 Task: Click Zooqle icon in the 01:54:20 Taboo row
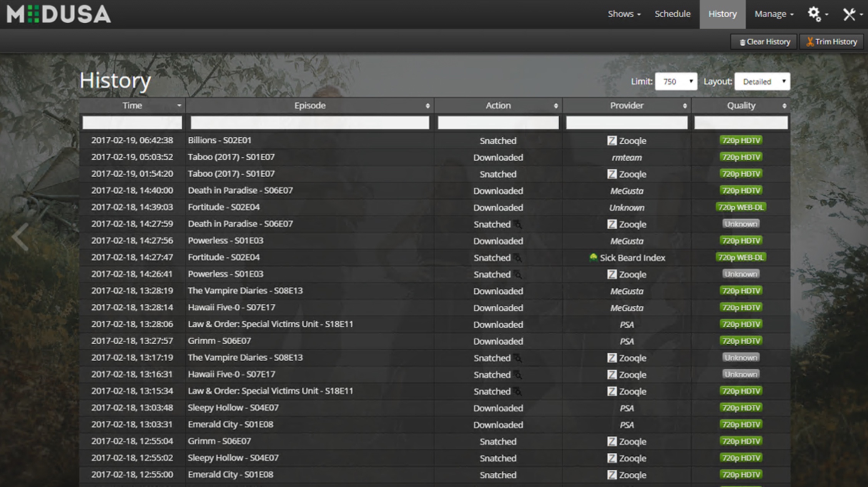[x=612, y=174]
